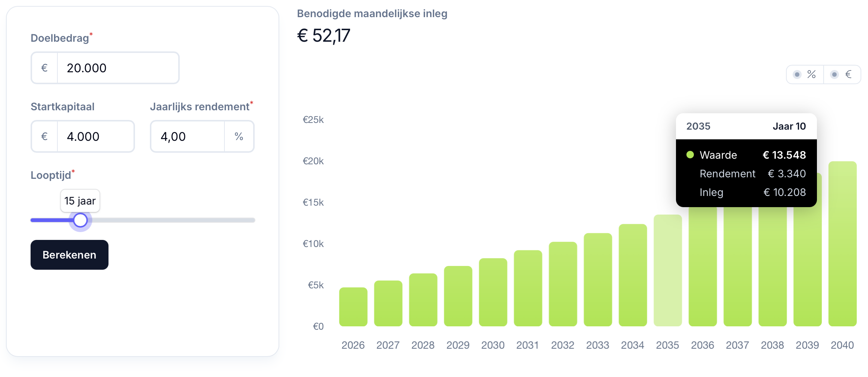Select the percent view radio option
868x377 pixels.
[x=805, y=75]
